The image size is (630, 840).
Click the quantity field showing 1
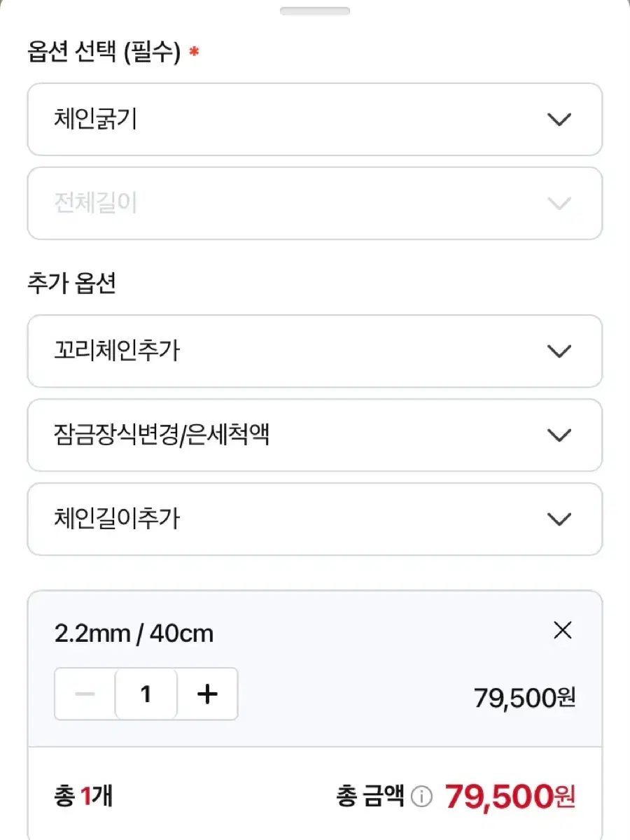146,694
